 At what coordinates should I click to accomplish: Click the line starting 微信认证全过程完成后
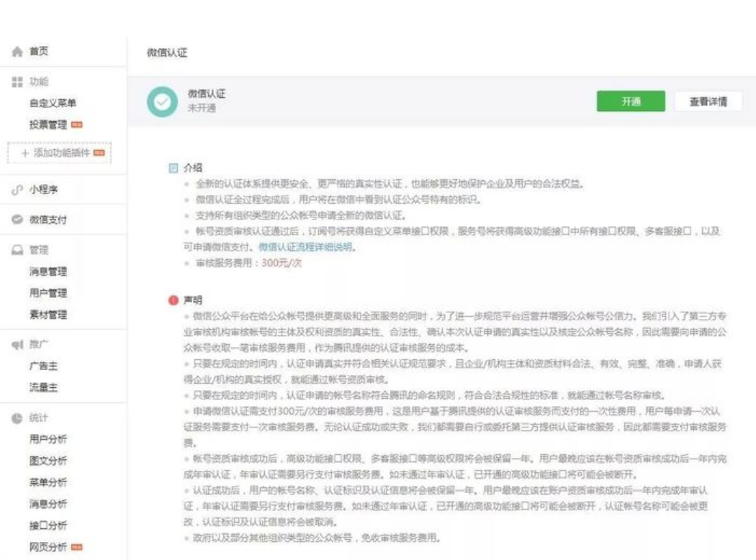(x=338, y=199)
